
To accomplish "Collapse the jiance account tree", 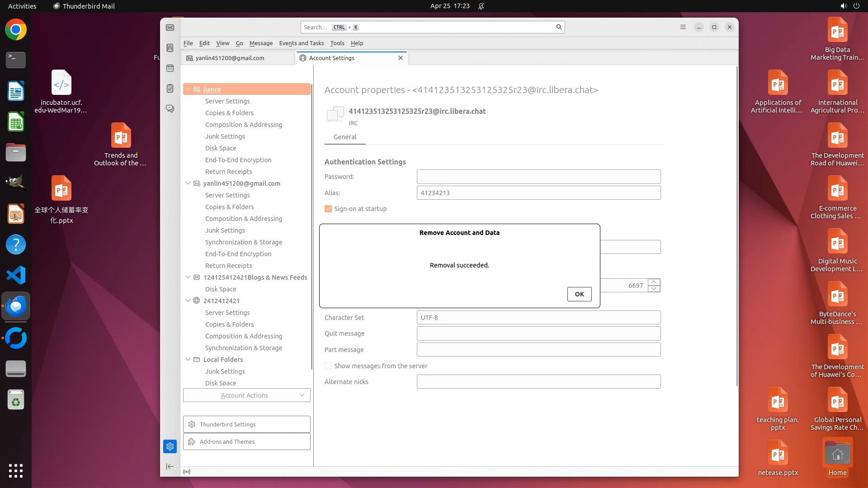I will point(188,89).
